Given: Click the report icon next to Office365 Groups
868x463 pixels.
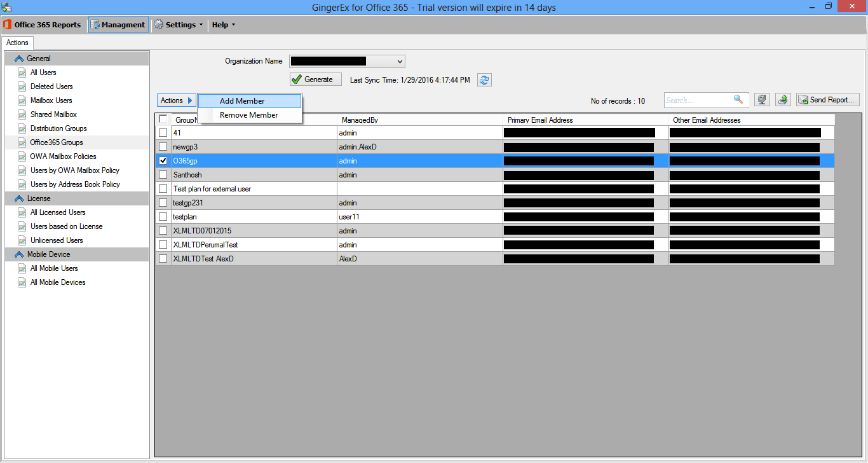Looking at the screenshot, I should (22, 142).
